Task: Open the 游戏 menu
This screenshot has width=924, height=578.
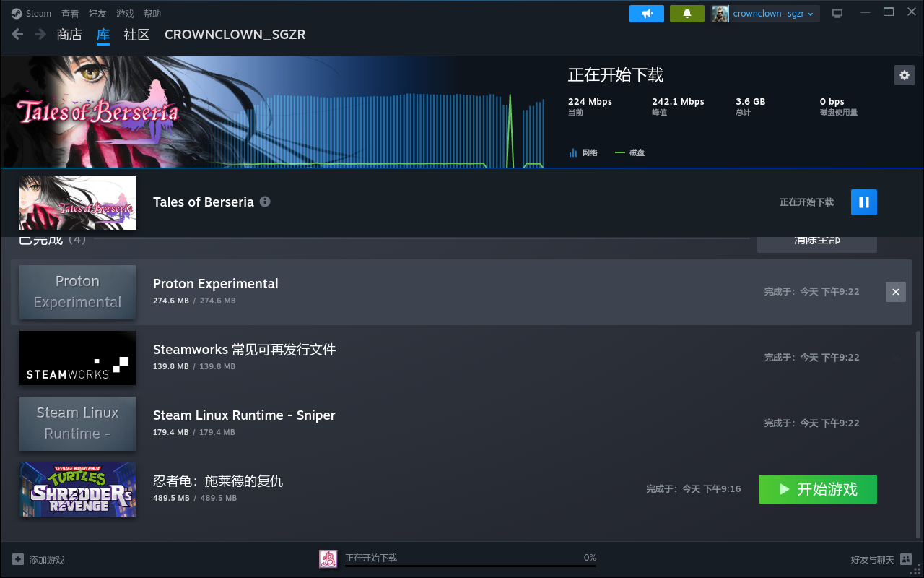Action: pyautogui.click(x=125, y=14)
